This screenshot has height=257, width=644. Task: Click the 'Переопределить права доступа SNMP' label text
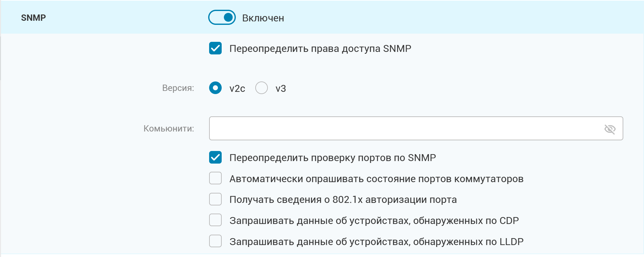(320, 49)
